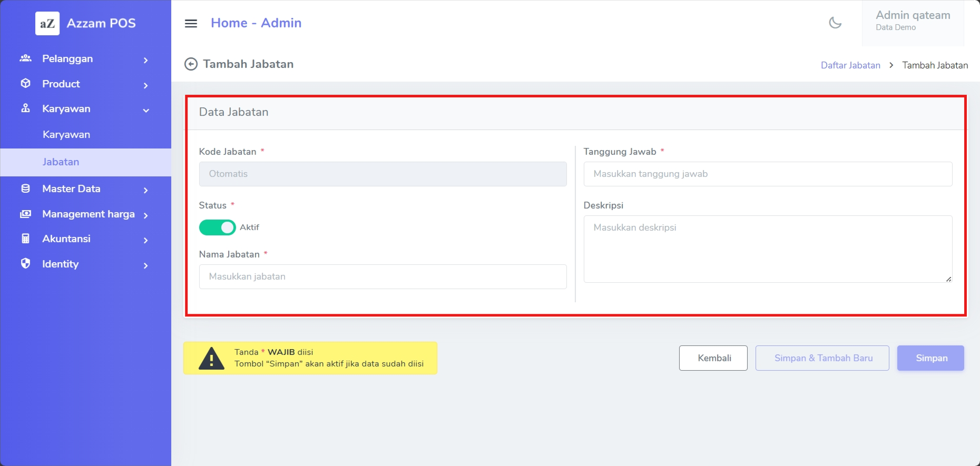
Task: Expand the Pelanggan submenu arrow
Action: pos(146,60)
